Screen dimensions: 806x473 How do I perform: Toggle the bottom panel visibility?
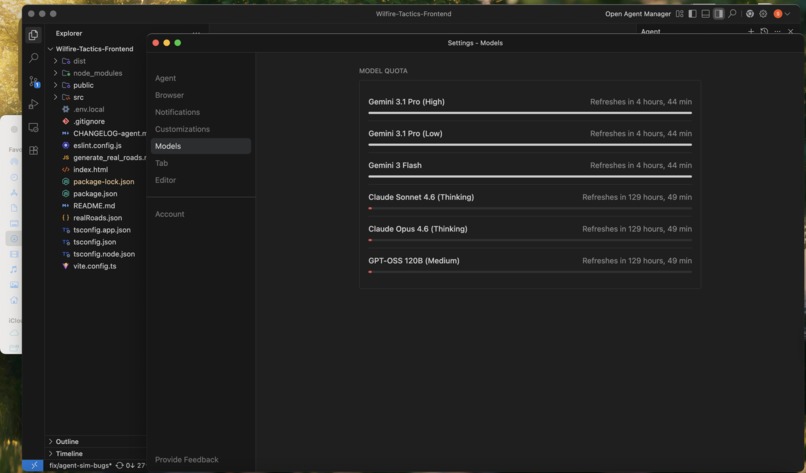(705, 14)
